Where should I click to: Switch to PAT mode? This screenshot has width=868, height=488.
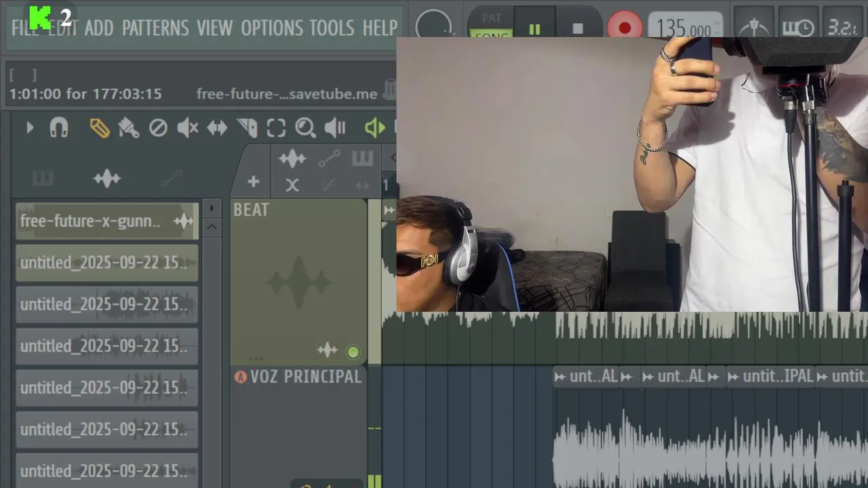click(x=491, y=18)
